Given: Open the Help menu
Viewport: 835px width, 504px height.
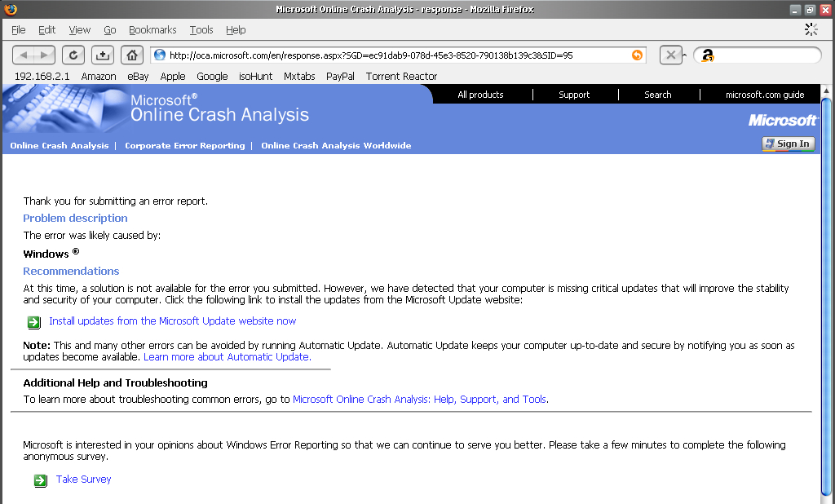Looking at the screenshot, I should (x=236, y=30).
